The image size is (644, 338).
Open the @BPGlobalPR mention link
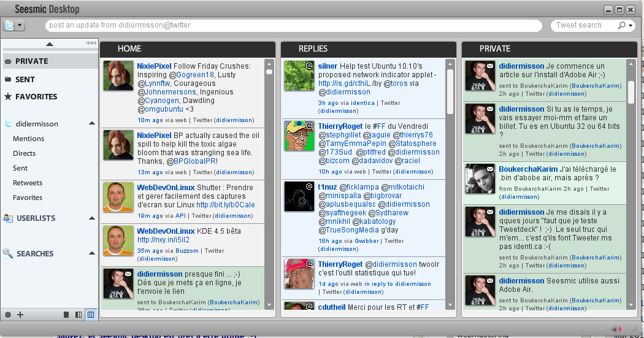pos(191,161)
